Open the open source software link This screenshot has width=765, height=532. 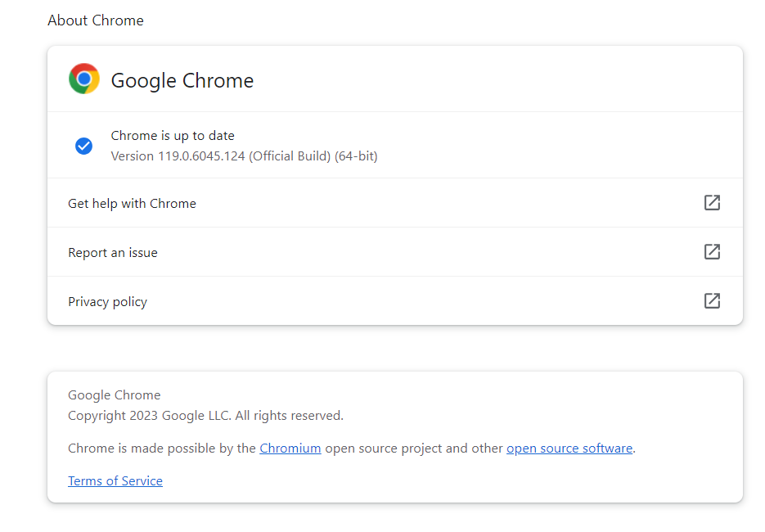tap(569, 449)
